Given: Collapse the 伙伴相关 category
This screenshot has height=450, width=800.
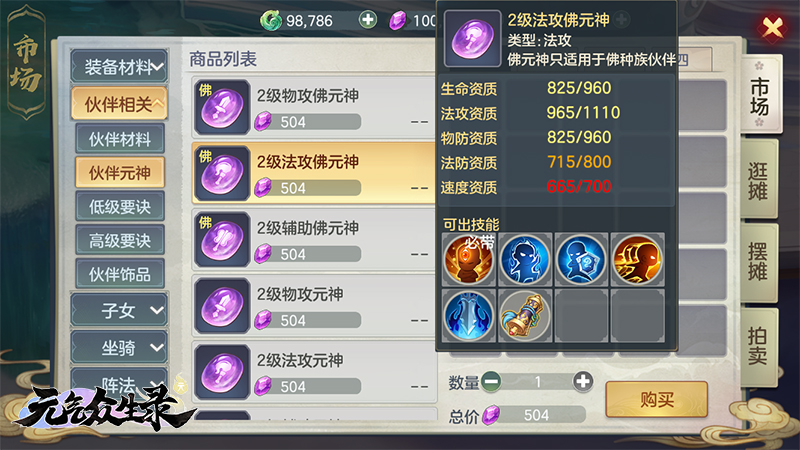Looking at the screenshot, I should [x=119, y=104].
